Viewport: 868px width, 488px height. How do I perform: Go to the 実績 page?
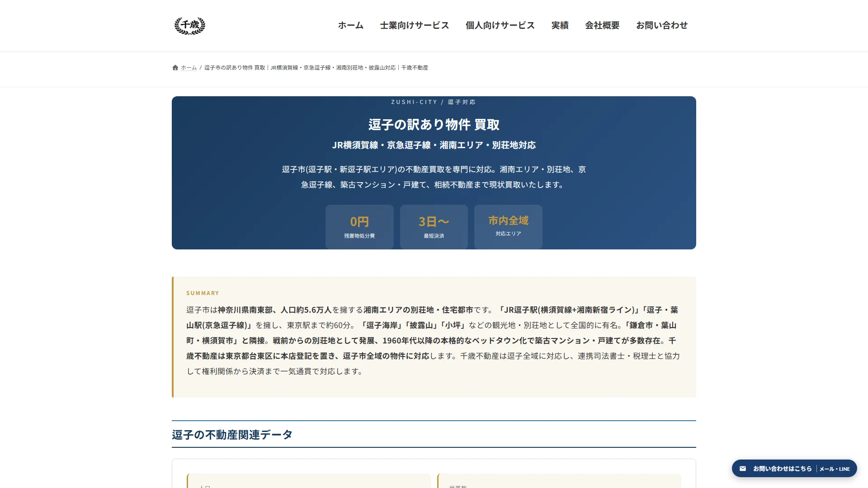560,25
